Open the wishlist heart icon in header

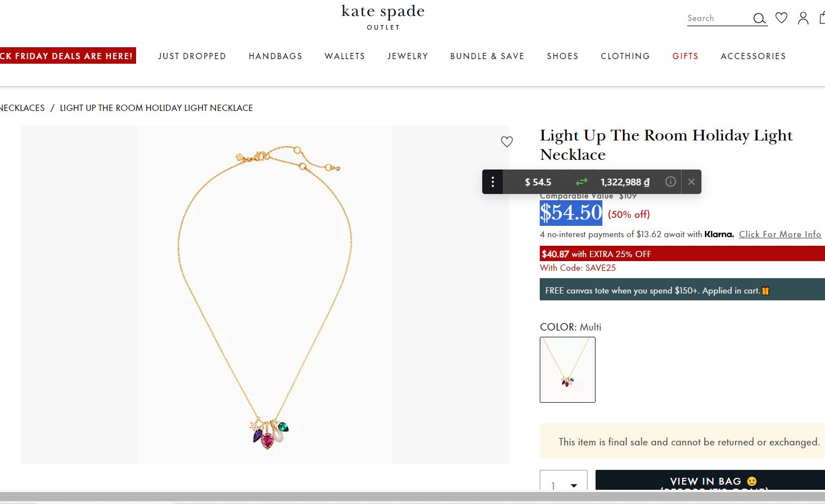(782, 18)
